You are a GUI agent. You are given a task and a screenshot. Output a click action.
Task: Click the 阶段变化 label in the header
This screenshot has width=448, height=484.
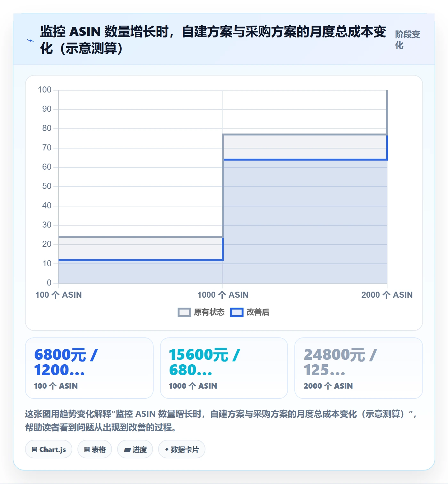(407, 40)
